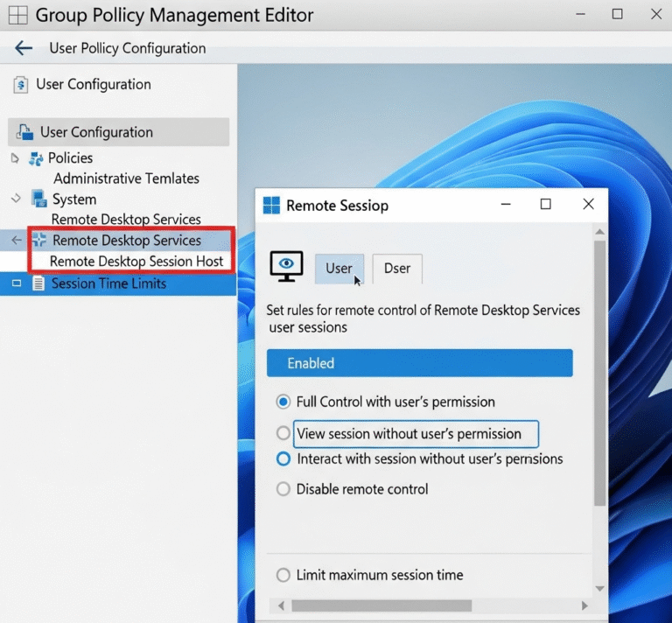Open Remote Desktop Session Host item
The image size is (672, 623).
(x=136, y=262)
